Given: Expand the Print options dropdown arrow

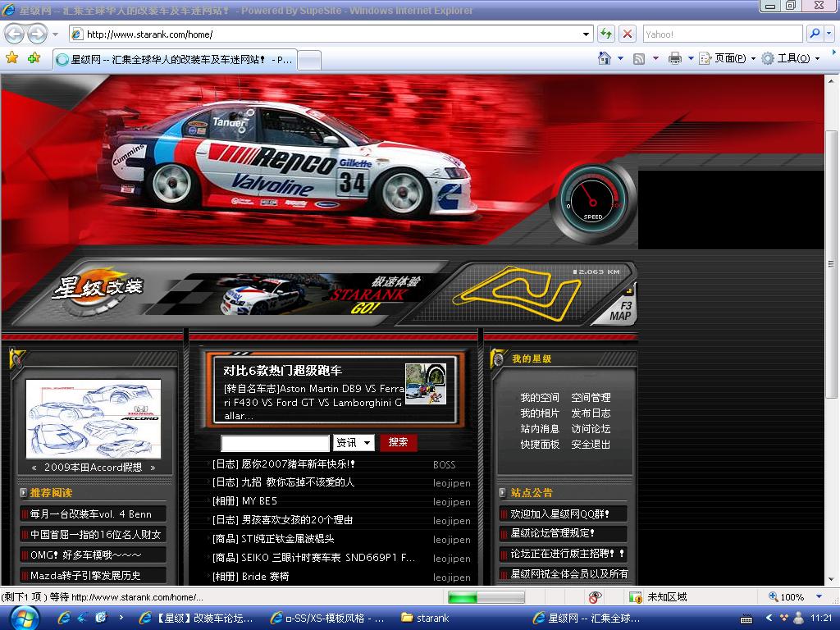Looking at the screenshot, I should tap(691, 58).
